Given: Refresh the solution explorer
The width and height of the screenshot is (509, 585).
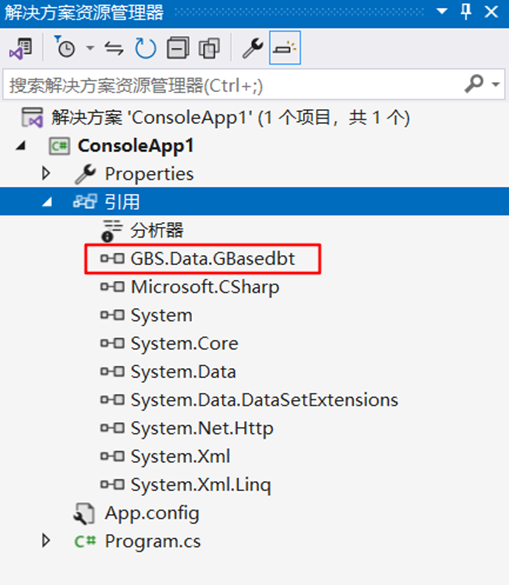Looking at the screenshot, I should (x=145, y=48).
